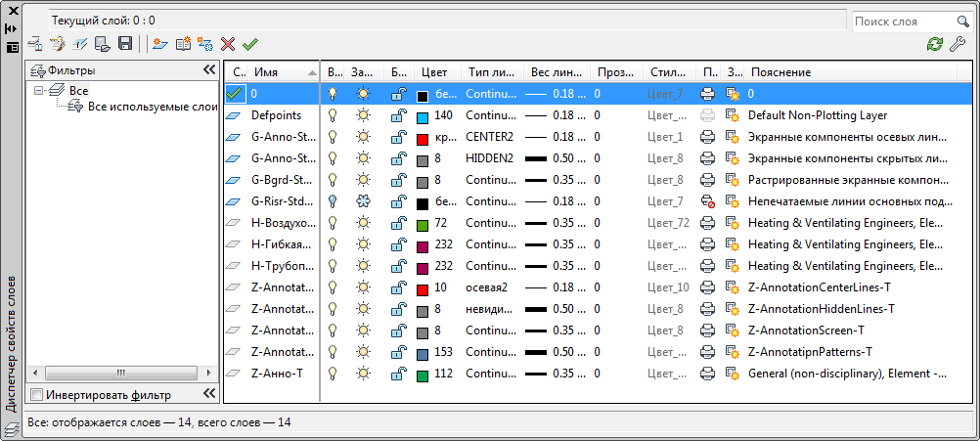Refresh the layer list with green arrows
Screen dimensions: 980x441
pos(935,44)
